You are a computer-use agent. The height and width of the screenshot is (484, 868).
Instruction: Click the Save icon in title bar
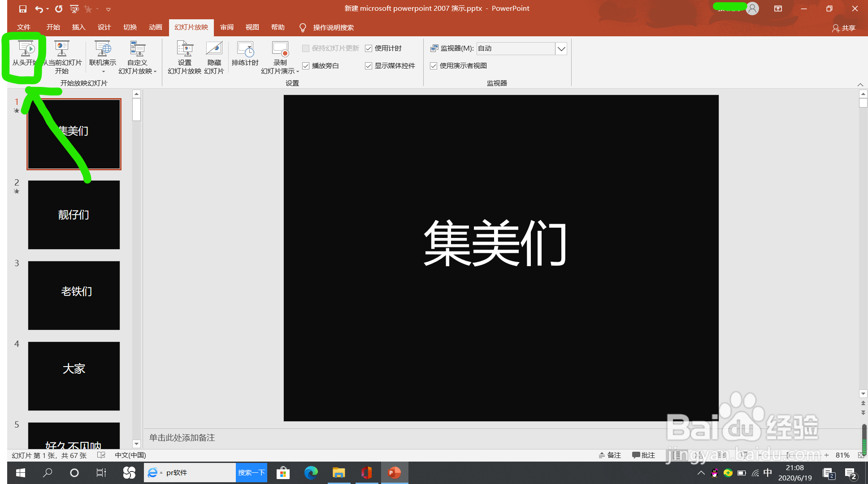click(x=23, y=9)
